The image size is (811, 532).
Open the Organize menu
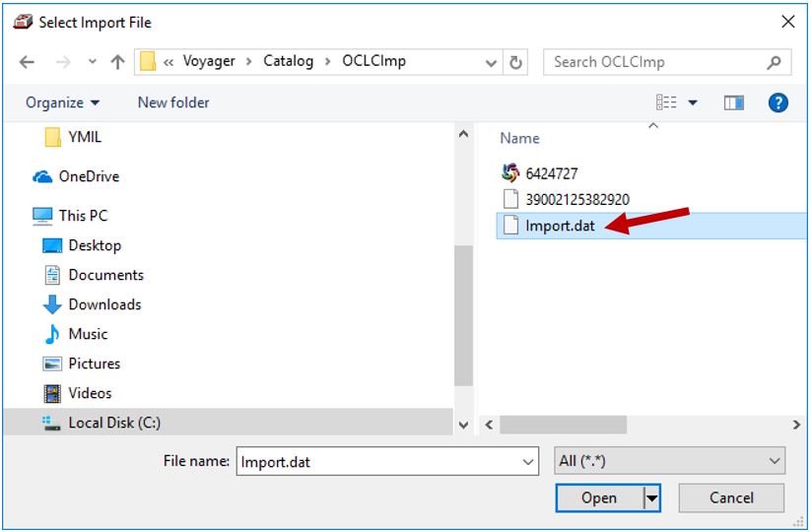click(x=62, y=102)
